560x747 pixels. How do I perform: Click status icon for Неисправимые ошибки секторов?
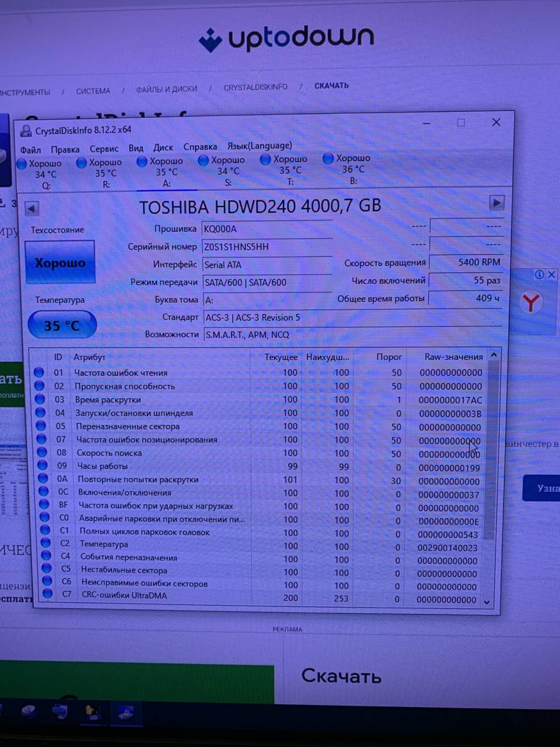(x=48, y=582)
